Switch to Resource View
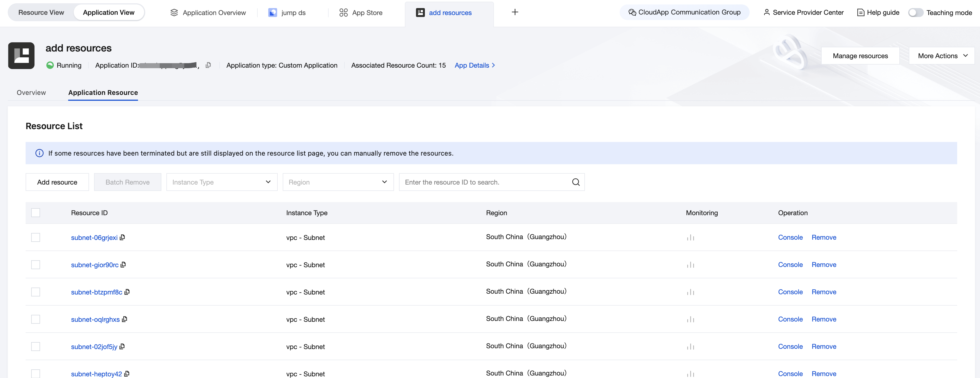 coord(41,13)
